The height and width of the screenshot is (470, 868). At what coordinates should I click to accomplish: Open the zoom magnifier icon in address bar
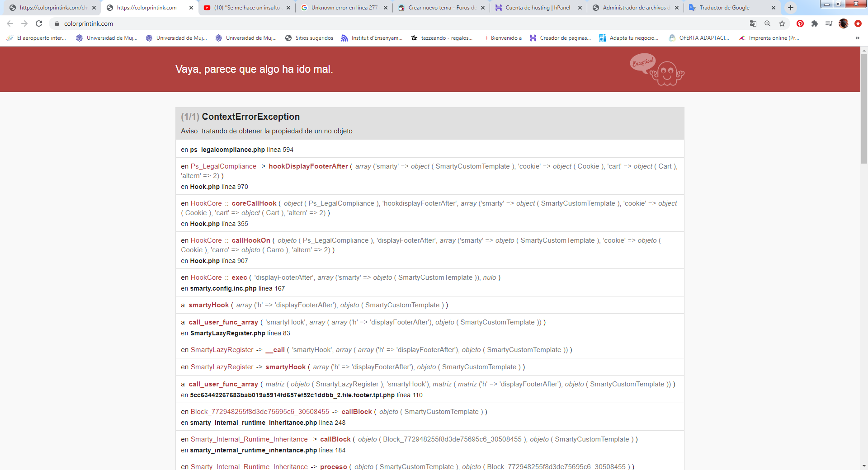768,23
